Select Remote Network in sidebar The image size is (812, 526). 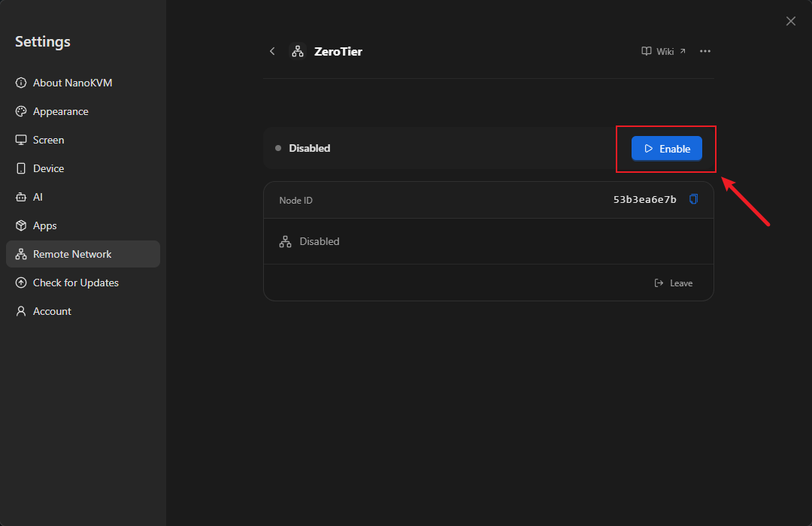coord(83,254)
